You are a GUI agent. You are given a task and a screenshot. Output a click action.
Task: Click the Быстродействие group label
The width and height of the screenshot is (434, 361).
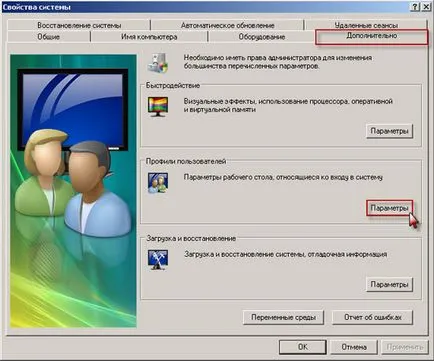coord(173,85)
